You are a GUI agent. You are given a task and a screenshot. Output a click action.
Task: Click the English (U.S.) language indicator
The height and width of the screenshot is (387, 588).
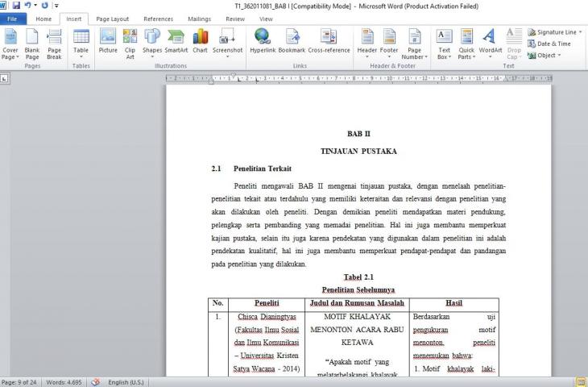126,382
